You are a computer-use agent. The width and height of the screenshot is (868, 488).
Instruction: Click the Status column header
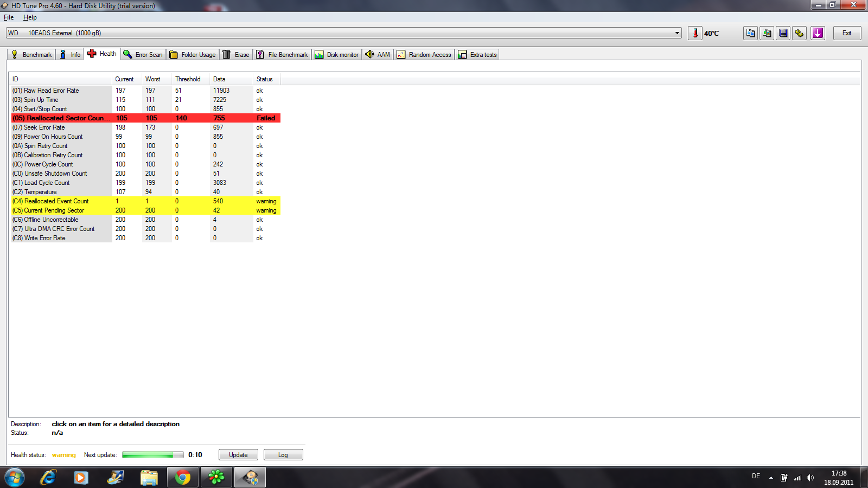pos(267,79)
